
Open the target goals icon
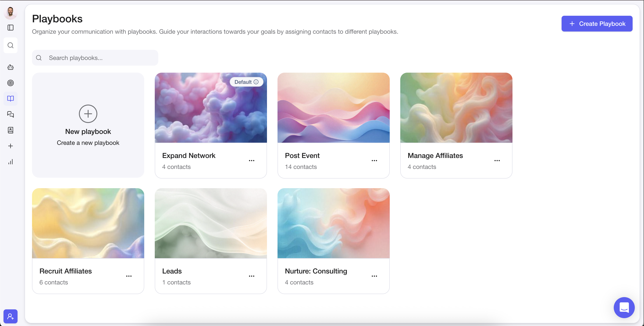11,83
